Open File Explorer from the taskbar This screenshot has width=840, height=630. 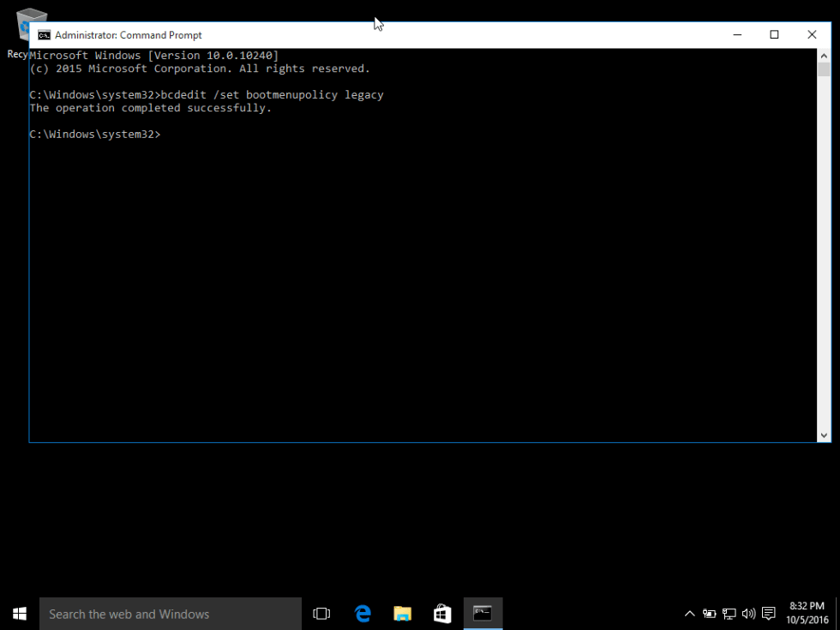(x=402, y=614)
